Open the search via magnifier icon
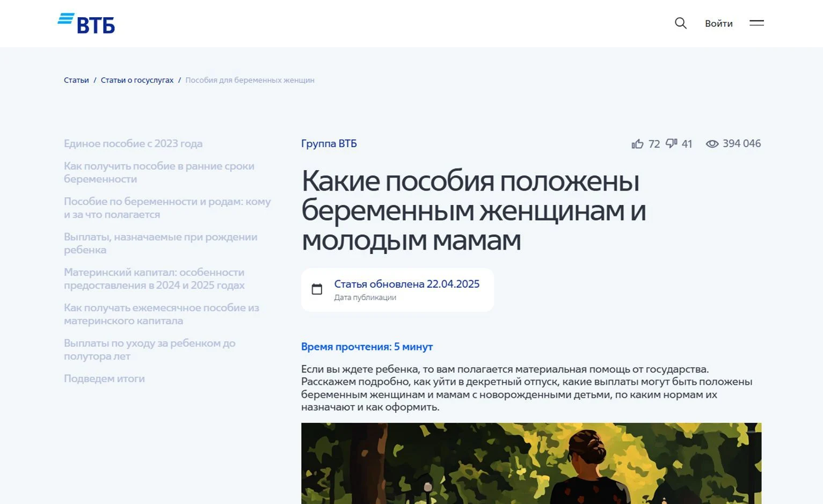 681,23
